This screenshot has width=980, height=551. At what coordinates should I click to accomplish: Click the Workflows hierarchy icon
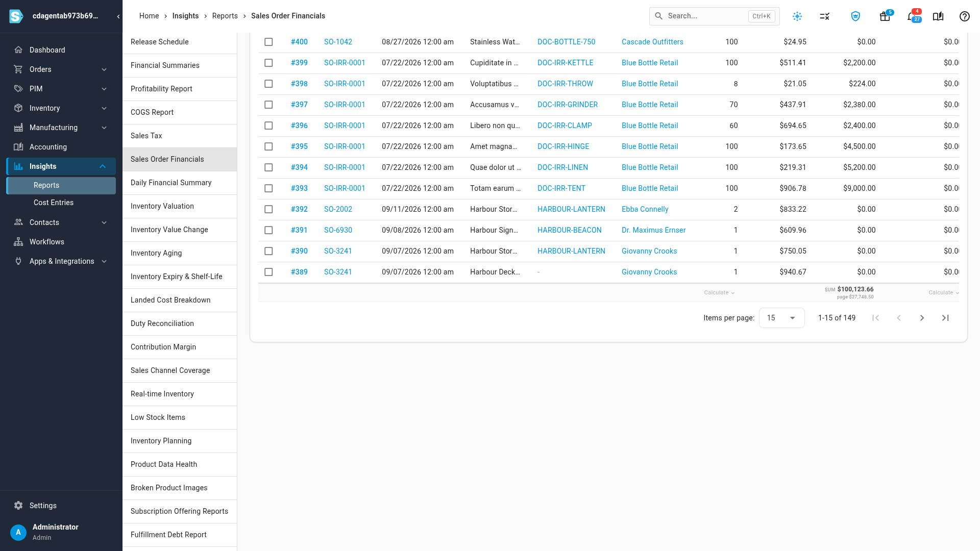coord(18,242)
